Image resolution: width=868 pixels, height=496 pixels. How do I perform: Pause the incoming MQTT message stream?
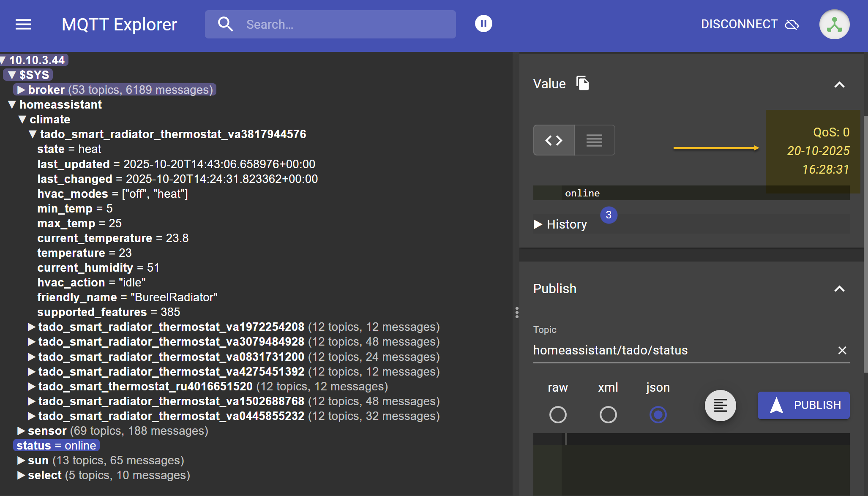pyautogui.click(x=483, y=24)
